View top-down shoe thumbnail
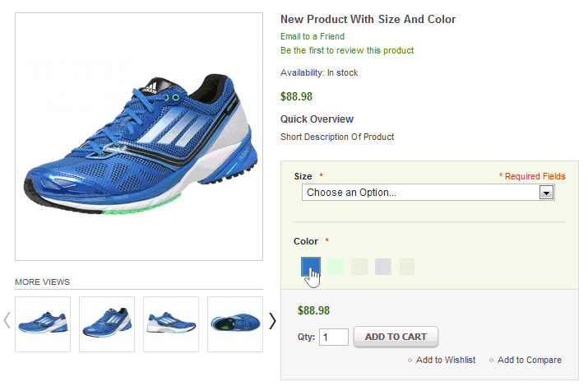588x391 pixels. click(235, 324)
